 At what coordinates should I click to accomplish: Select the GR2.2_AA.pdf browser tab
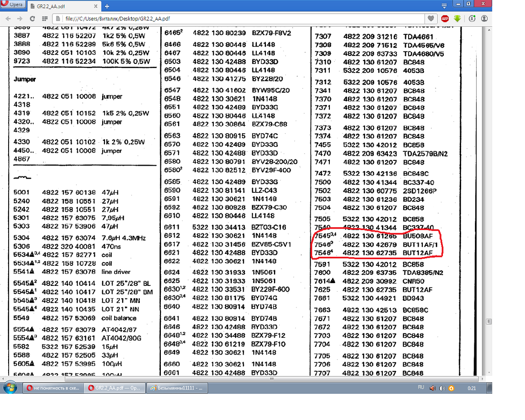click(62, 7)
